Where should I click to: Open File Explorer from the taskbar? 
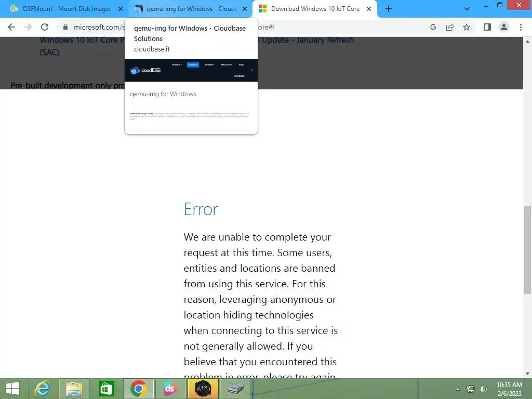[x=74, y=389]
